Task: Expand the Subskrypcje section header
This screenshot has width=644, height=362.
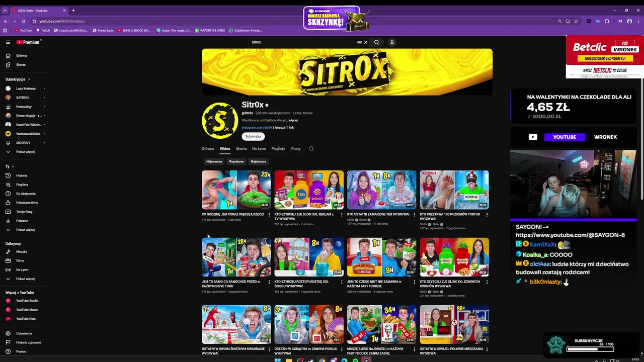Action: tap(18, 79)
